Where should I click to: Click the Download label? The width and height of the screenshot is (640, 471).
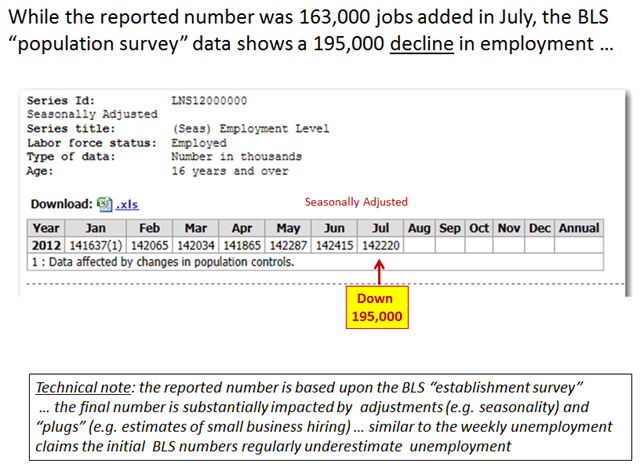pos(62,204)
